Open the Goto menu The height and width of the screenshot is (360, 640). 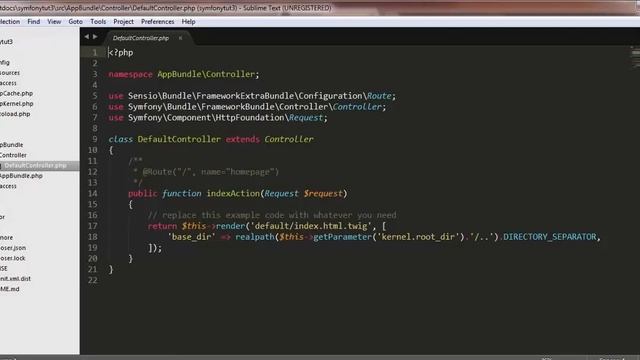pos(76,22)
